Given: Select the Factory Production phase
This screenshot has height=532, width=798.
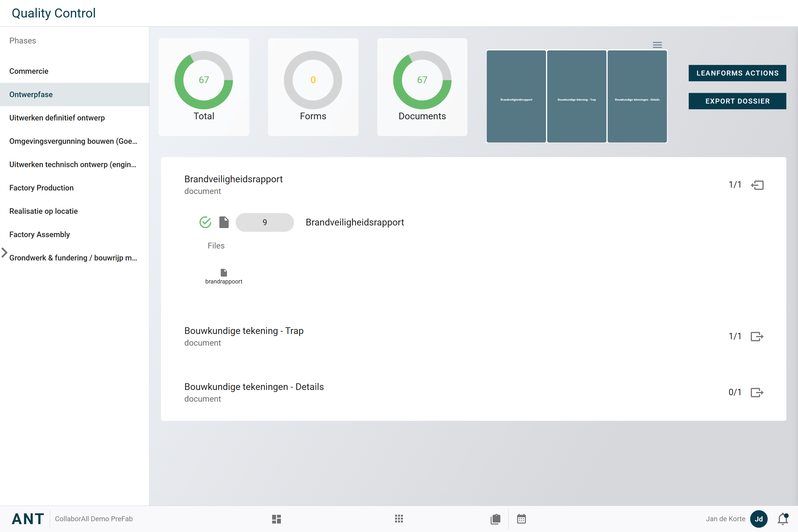Looking at the screenshot, I should 75,188.
